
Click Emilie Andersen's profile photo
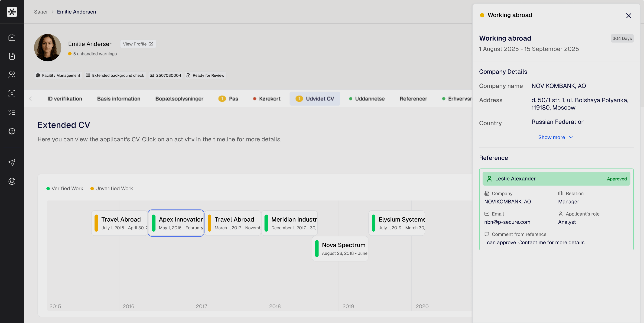click(x=48, y=48)
